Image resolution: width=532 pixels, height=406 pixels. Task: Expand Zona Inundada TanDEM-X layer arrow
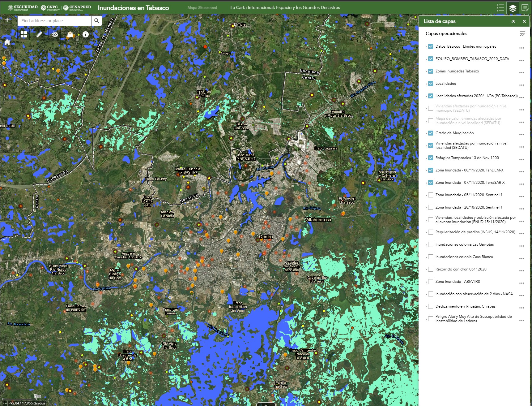(x=426, y=171)
